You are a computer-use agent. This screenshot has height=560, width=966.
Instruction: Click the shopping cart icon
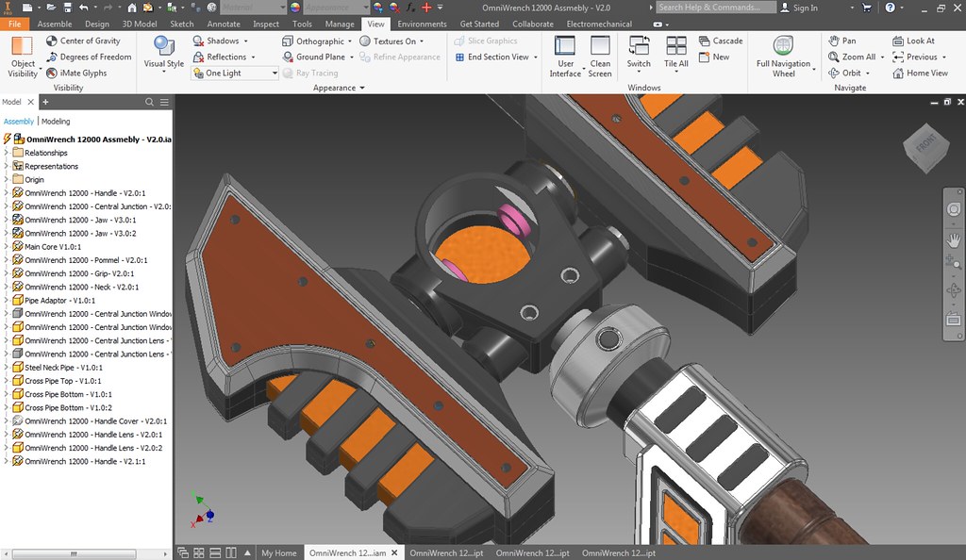pos(867,8)
